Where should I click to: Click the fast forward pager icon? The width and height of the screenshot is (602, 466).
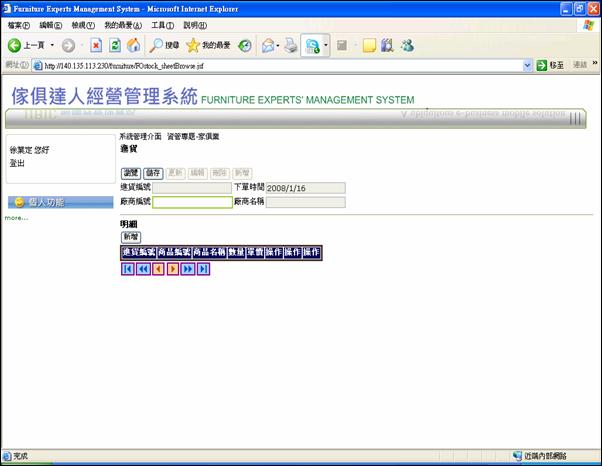pos(188,269)
